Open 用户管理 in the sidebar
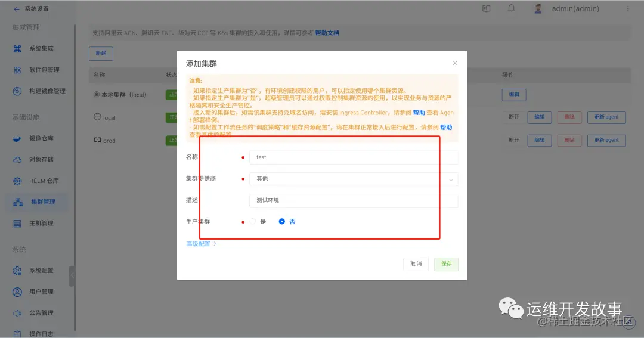Screen dimensions: 644x338 (x=41, y=292)
